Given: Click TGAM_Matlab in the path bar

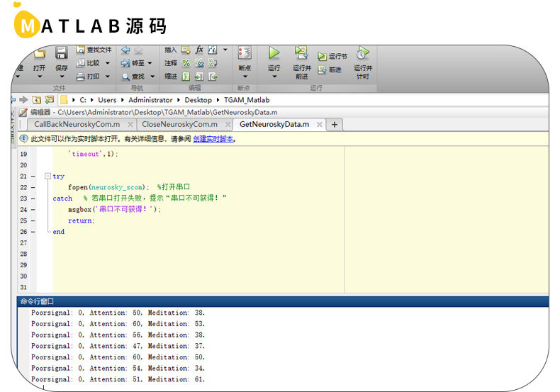Looking at the screenshot, I should [247, 100].
